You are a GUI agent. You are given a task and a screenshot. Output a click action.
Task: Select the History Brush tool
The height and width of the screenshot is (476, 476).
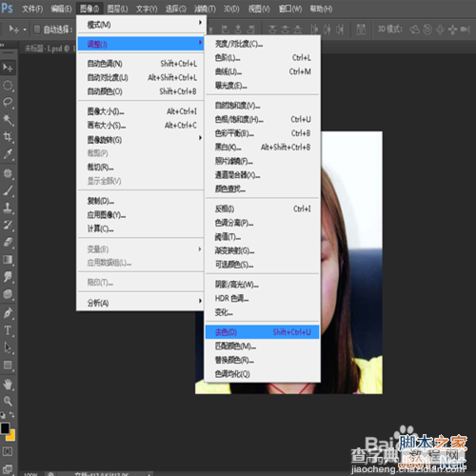[8, 225]
